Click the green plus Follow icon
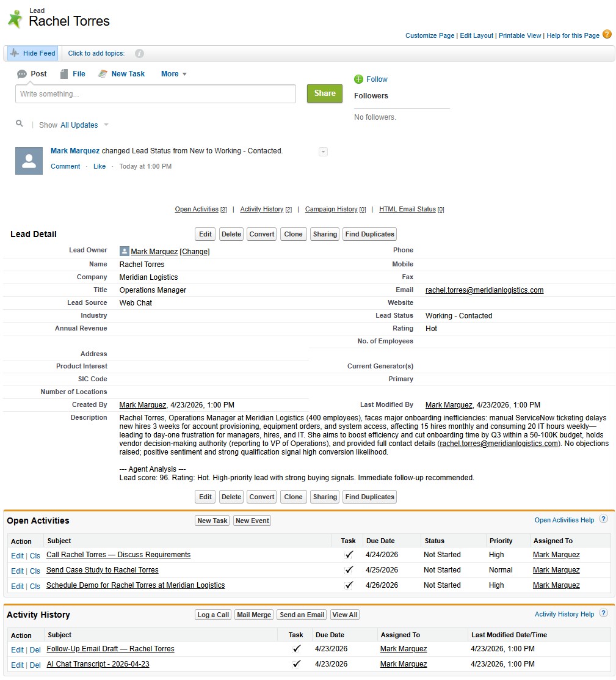Screen dimensions: 616x680 pyautogui.click(x=359, y=79)
